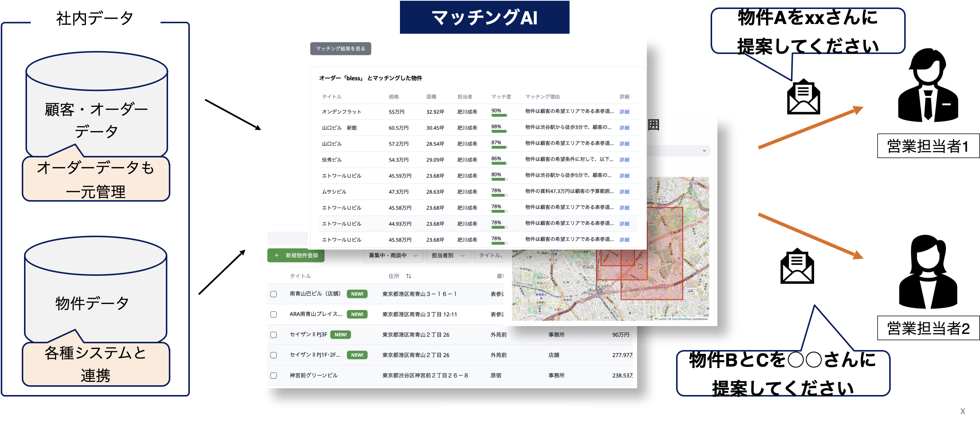Check the checkbox for セイザンⅡPJ1F·2F

[273, 355]
